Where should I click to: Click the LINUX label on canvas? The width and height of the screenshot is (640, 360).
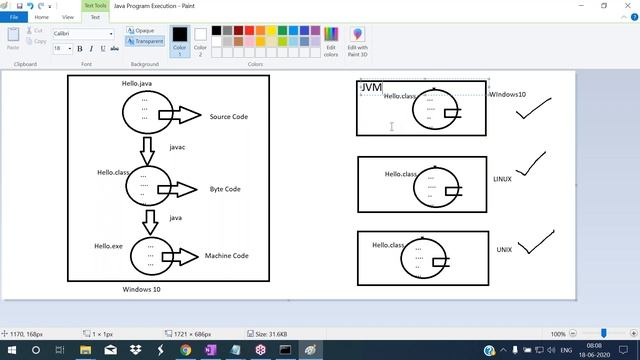pos(502,179)
